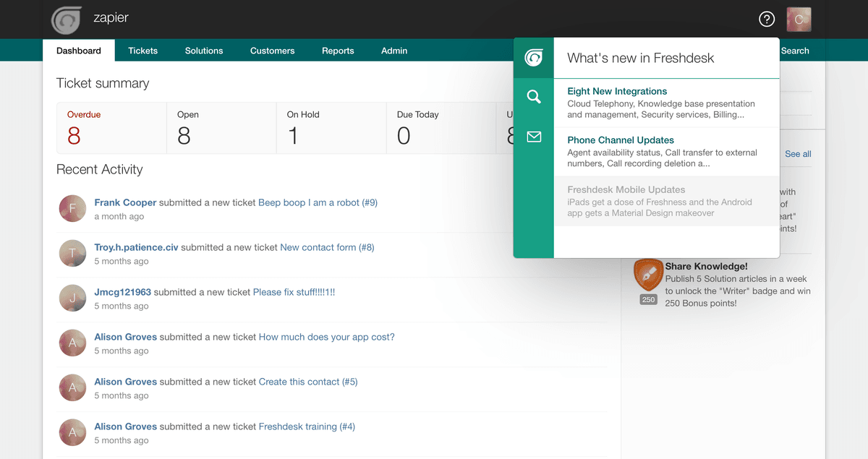Viewport: 868px width, 459px height.
Task: Open the help question mark icon
Action: (x=767, y=20)
